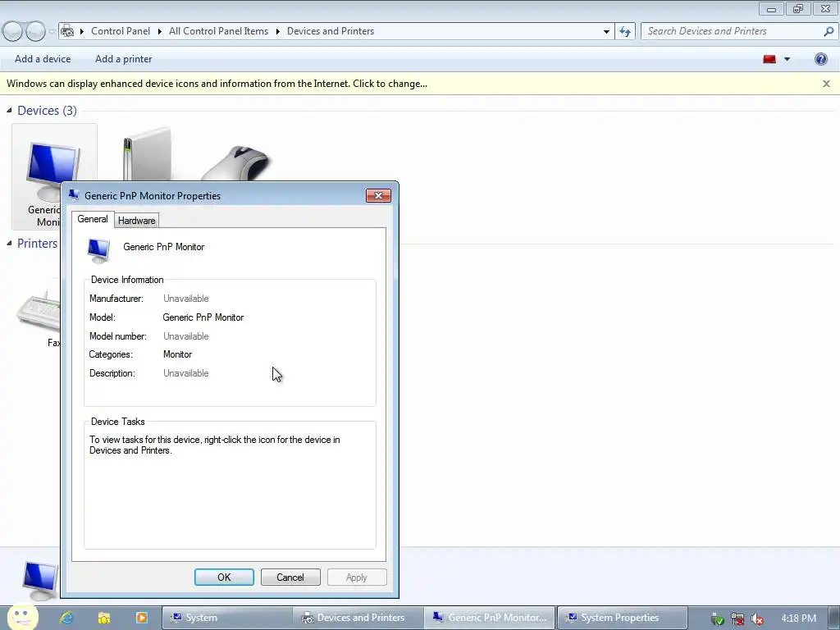
Task: Click Add a device
Action: point(43,59)
